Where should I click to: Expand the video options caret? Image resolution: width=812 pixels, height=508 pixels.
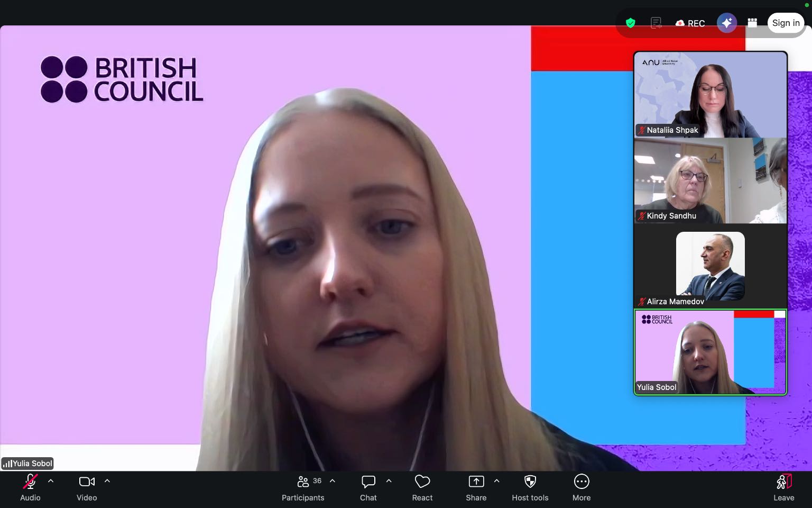click(x=107, y=481)
